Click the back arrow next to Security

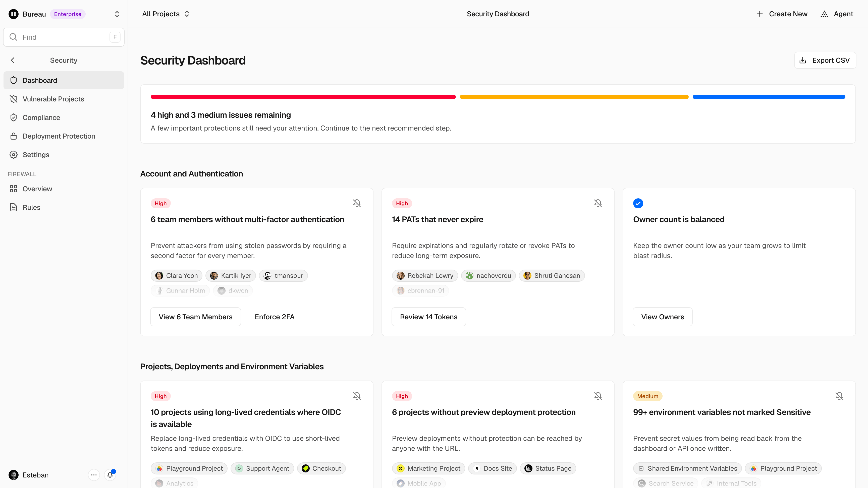point(13,60)
